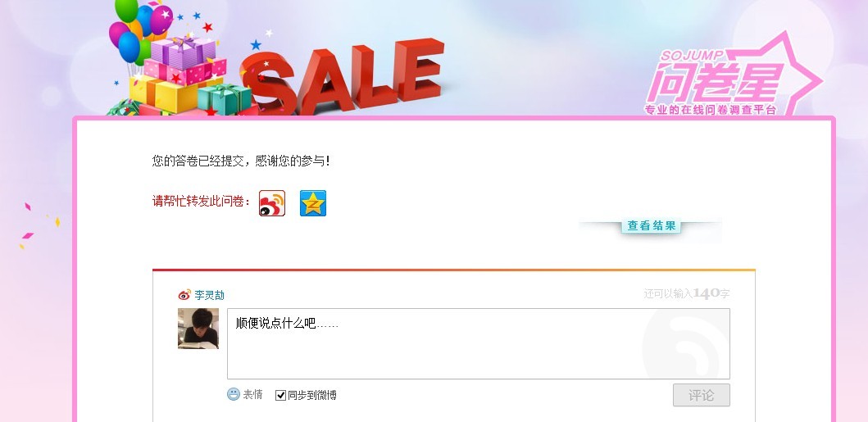Open the 李灵劼 username link

209,295
